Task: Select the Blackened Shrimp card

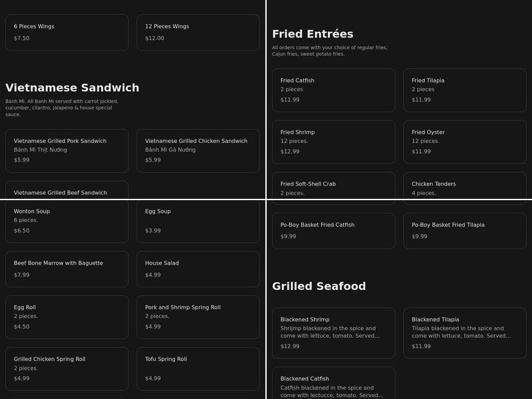Action: [333, 332]
